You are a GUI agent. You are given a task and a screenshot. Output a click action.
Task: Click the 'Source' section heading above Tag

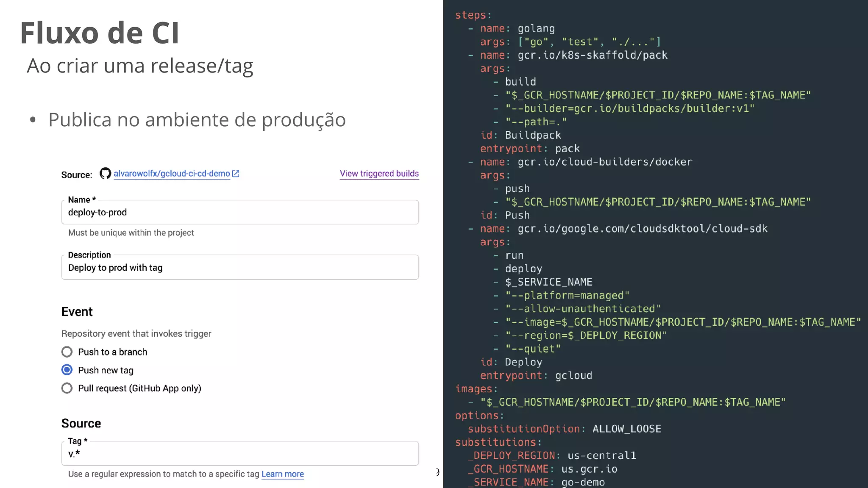(x=81, y=424)
